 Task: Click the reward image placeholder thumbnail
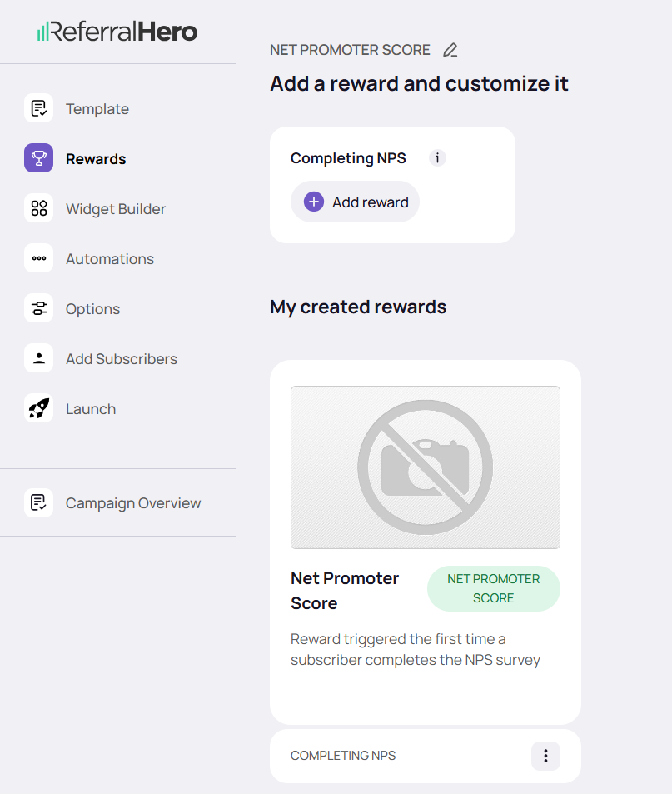click(425, 467)
